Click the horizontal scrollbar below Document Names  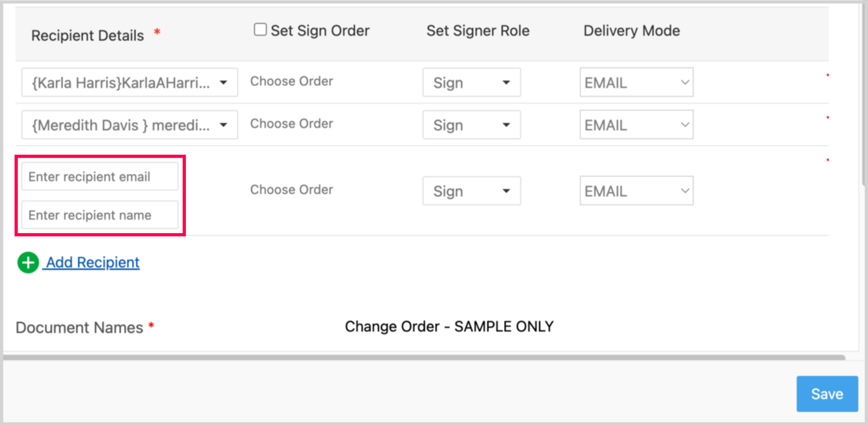(x=424, y=357)
